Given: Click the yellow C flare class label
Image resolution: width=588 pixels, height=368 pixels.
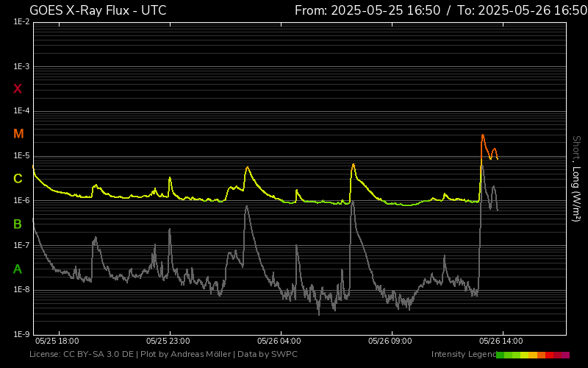Looking at the screenshot, I should tap(18, 179).
